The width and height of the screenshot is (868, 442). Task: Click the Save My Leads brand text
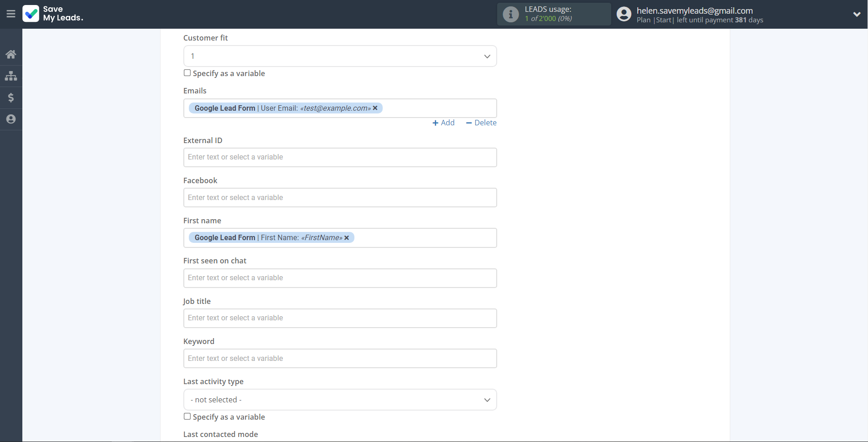(x=63, y=14)
